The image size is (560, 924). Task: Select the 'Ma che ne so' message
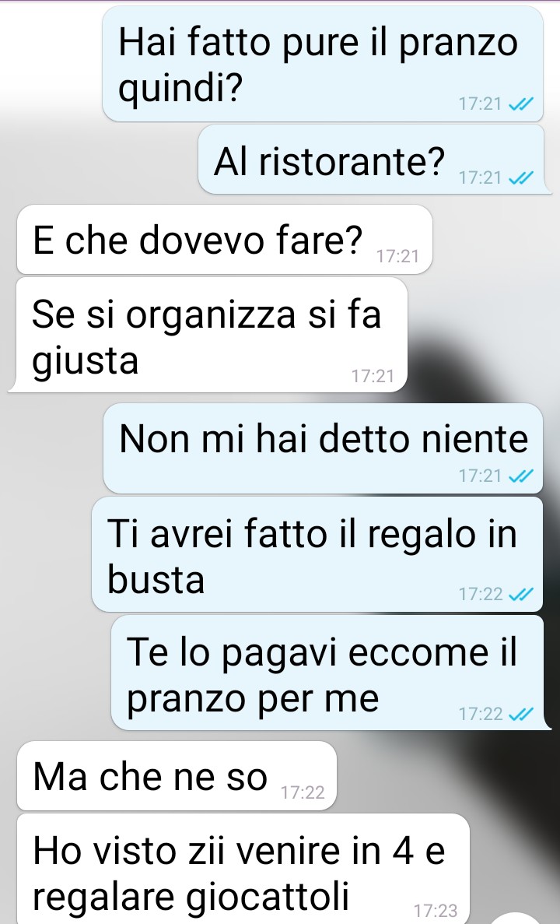pyautogui.click(x=177, y=775)
